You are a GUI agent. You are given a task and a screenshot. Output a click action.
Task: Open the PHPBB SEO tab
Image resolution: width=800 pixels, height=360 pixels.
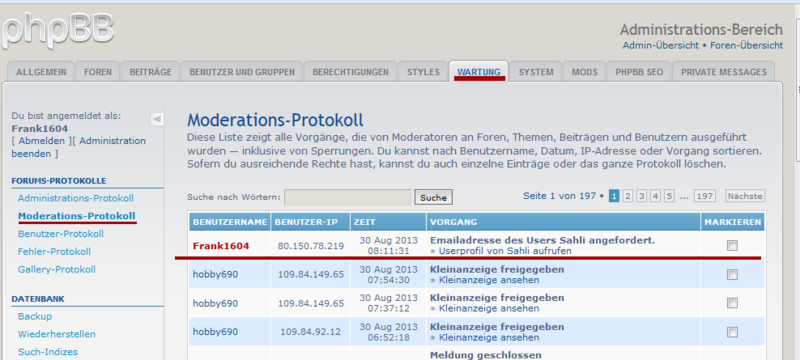click(639, 72)
